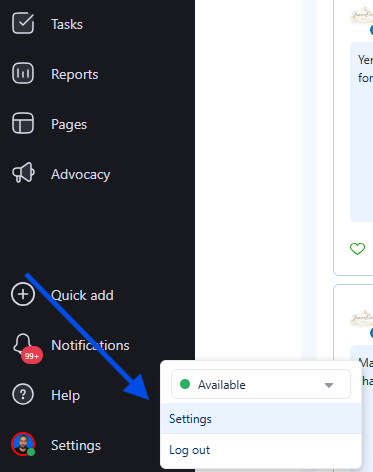This screenshot has width=373, height=472.
Task: Choose Quick add label in sidebar
Action: click(x=82, y=295)
